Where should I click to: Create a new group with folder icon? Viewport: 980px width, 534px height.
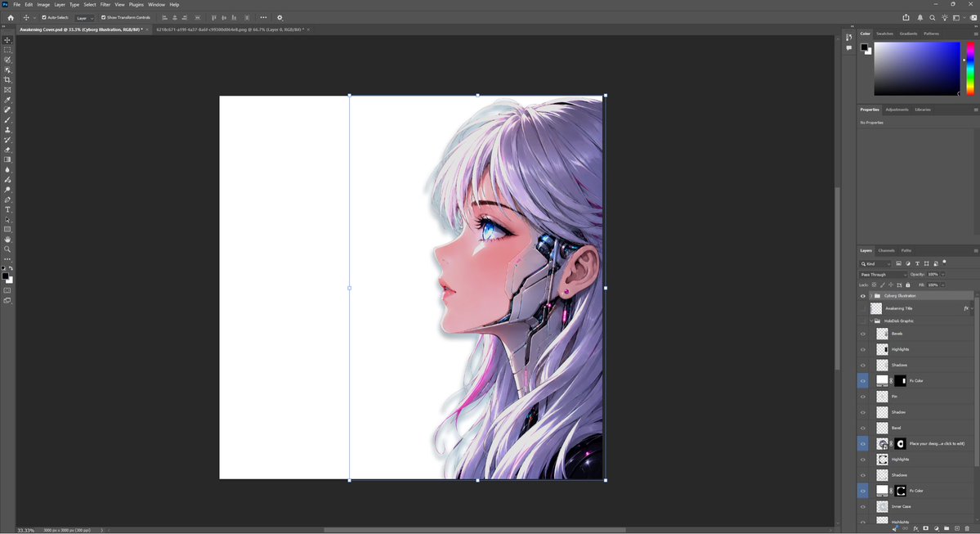point(946,528)
